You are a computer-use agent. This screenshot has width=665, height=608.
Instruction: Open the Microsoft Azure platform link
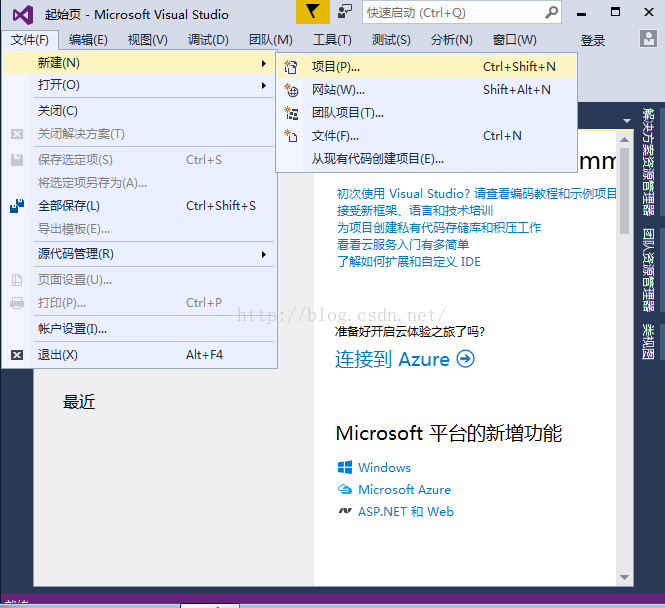404,489
